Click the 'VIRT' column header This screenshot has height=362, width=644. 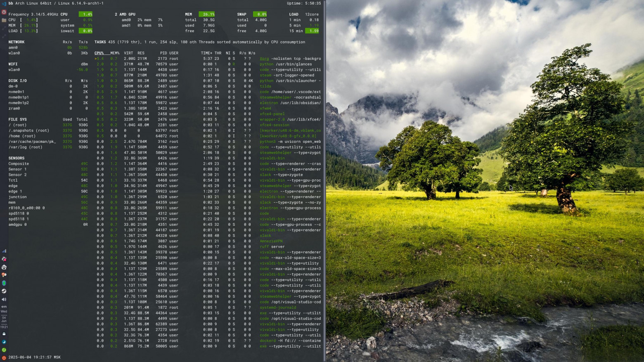click(x=128, y=53)
